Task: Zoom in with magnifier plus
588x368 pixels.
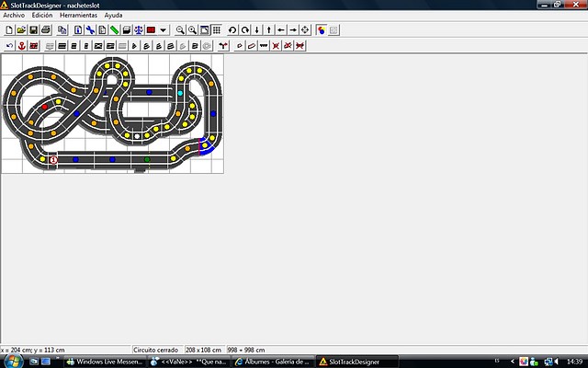Action: click(x=192, y=30)
